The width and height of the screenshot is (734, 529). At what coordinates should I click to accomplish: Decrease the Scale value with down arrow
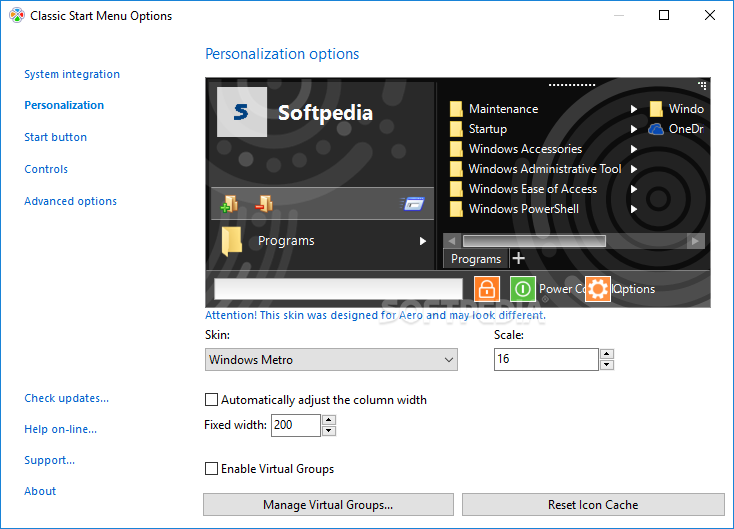[x=607, y=365]
